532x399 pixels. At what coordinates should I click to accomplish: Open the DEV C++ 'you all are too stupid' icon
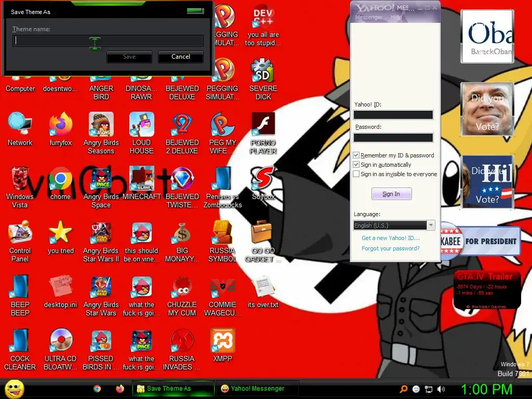coord(263,25)
